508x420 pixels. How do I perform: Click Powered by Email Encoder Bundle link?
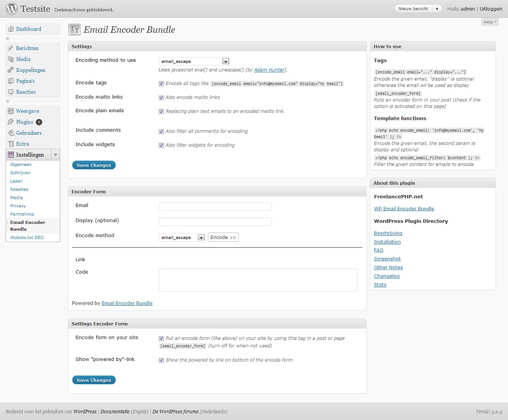click(127, 303)
